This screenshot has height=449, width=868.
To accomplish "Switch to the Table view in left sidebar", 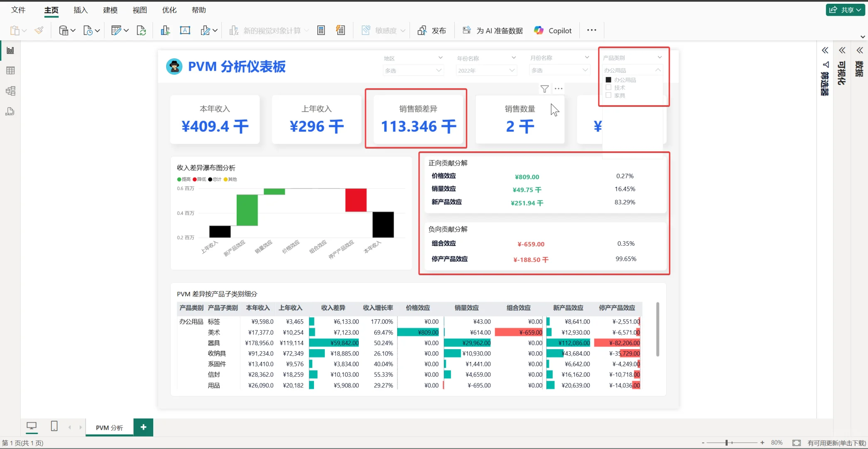I will tap(10, 70).
